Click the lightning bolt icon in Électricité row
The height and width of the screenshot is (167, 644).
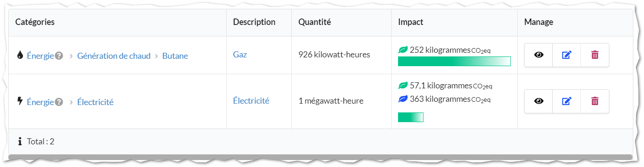coord(20,101)
